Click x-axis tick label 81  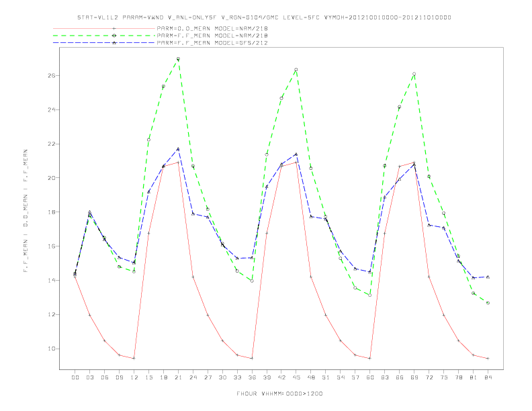(474, 377)
